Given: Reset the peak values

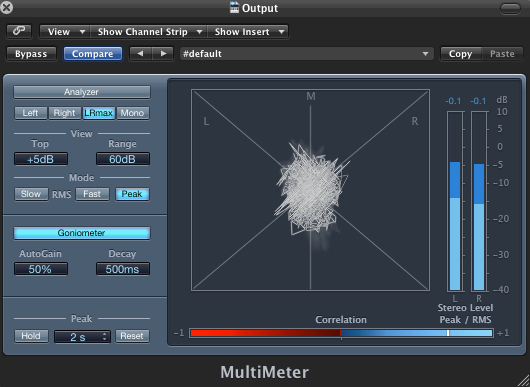Looking at the screenshot, I should (132, 336).
